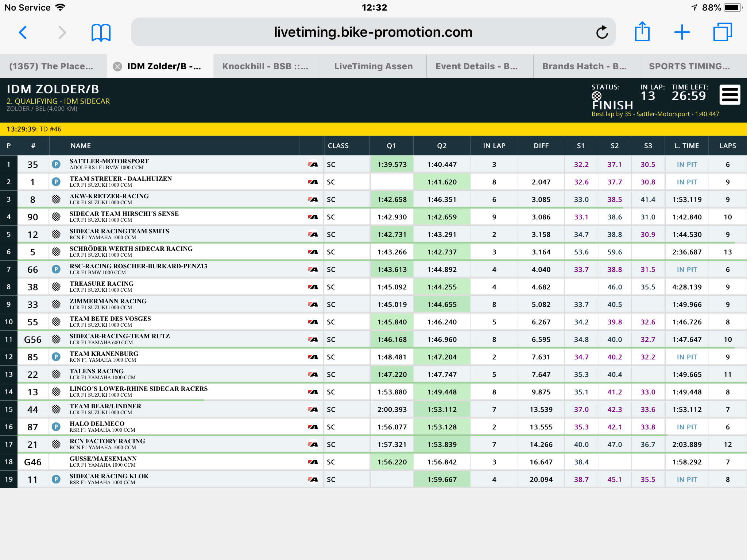
Task: Click the manufacturer logo in Sattler-Motorsport row
Action: 313,164
